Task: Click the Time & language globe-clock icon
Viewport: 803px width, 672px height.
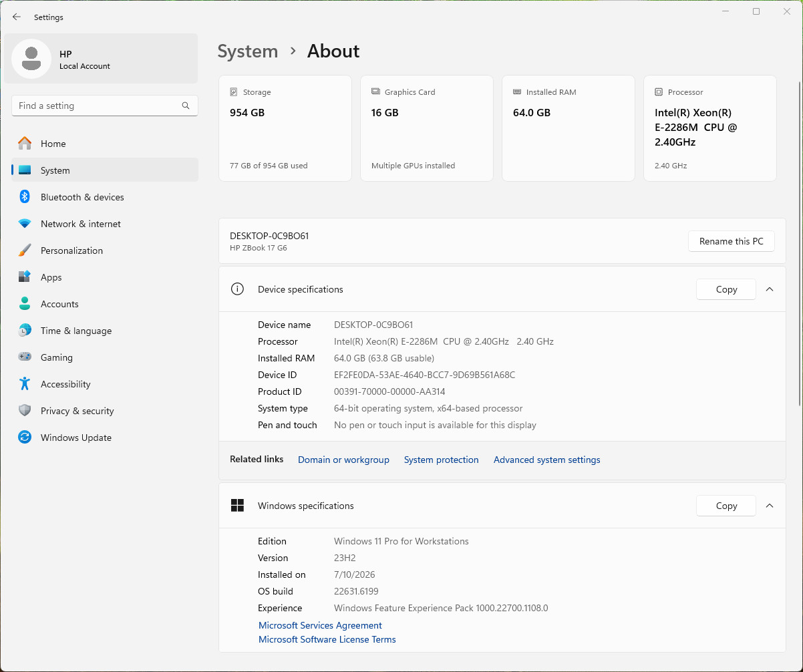Action: [25, 331]
